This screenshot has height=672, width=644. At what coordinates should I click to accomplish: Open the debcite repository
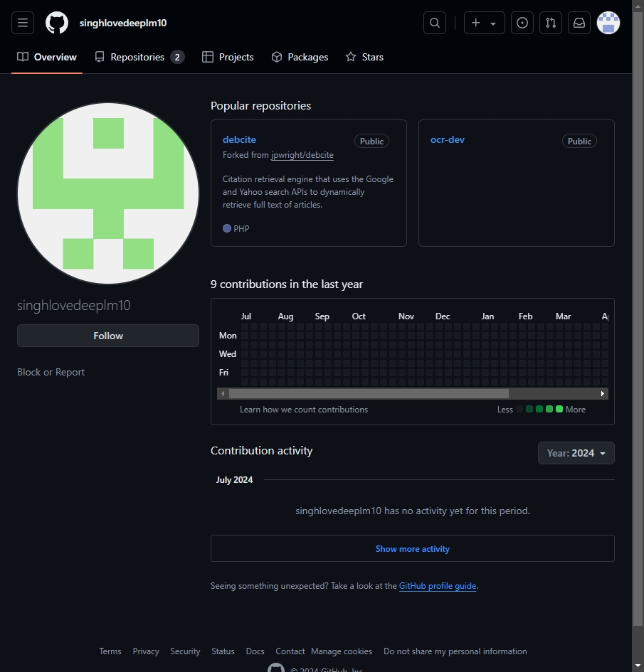239,139
